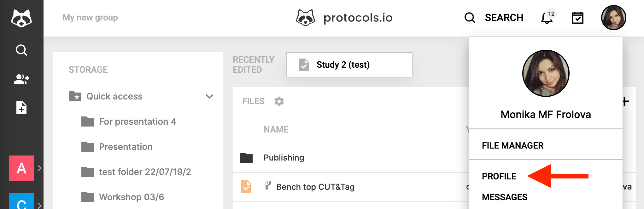Click the FILES settings gear icon
644x209 pixels.
pyautogui.click(x=279, y=101)
